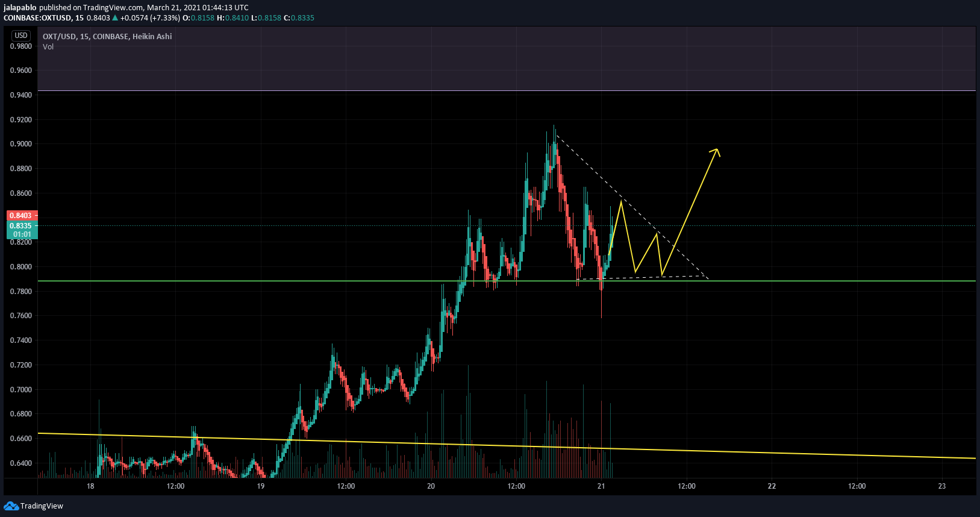This screenshot has width=980, height=517.
Task: Click the 01:01 countdown timer label
Action: click(22, 234)
